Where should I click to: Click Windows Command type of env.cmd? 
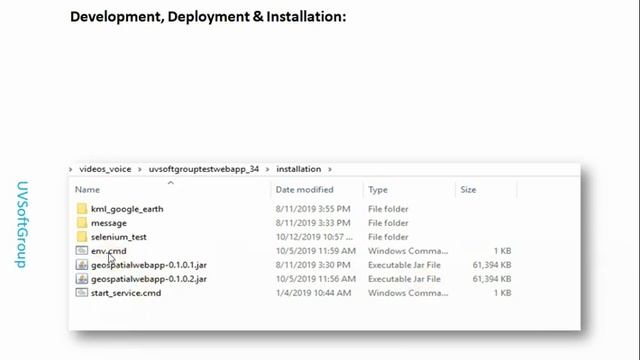click(408, 251)
